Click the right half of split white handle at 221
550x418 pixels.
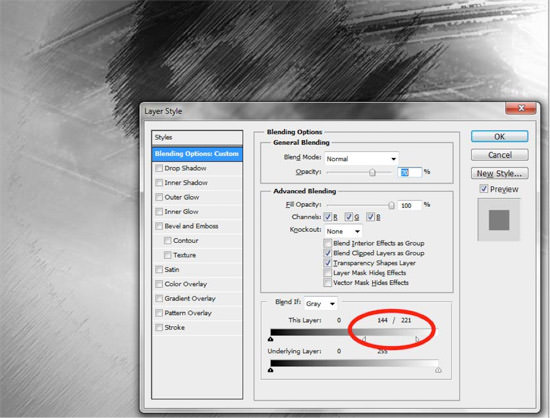click(417, 339)
